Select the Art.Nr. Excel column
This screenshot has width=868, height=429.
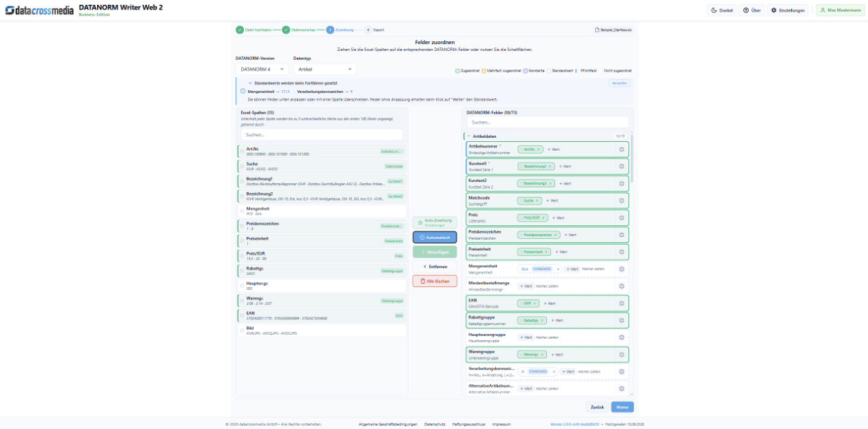click(x=322, y=151)
